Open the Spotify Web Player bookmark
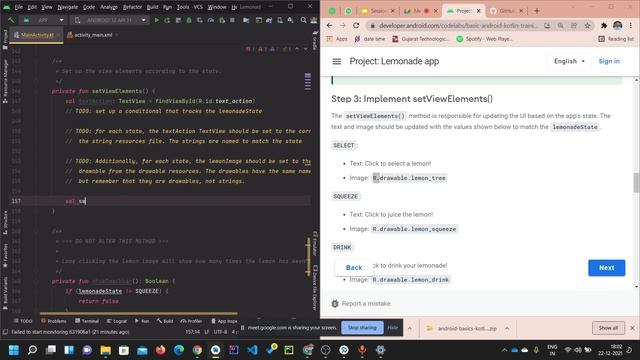Image resolution: width=640 pixels, height=360 pixels. 484,39
